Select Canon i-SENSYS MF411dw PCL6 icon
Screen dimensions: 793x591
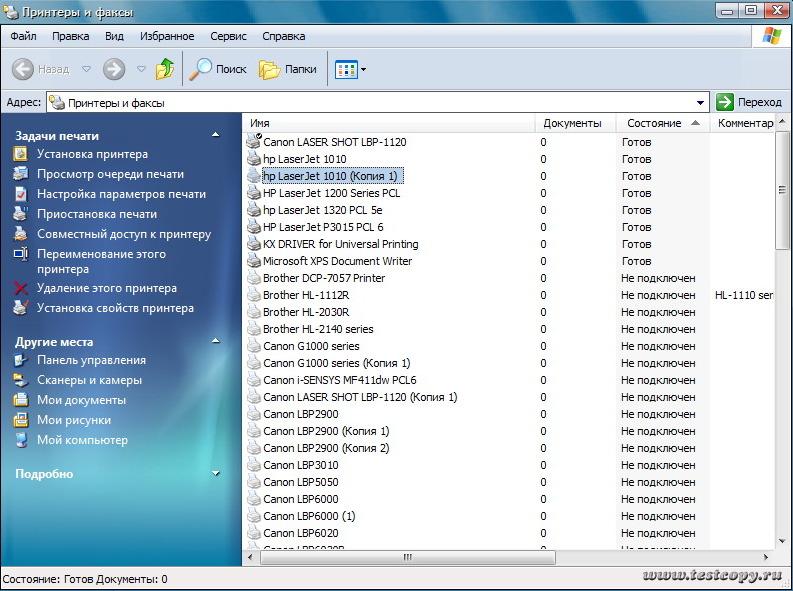point(254,380)
